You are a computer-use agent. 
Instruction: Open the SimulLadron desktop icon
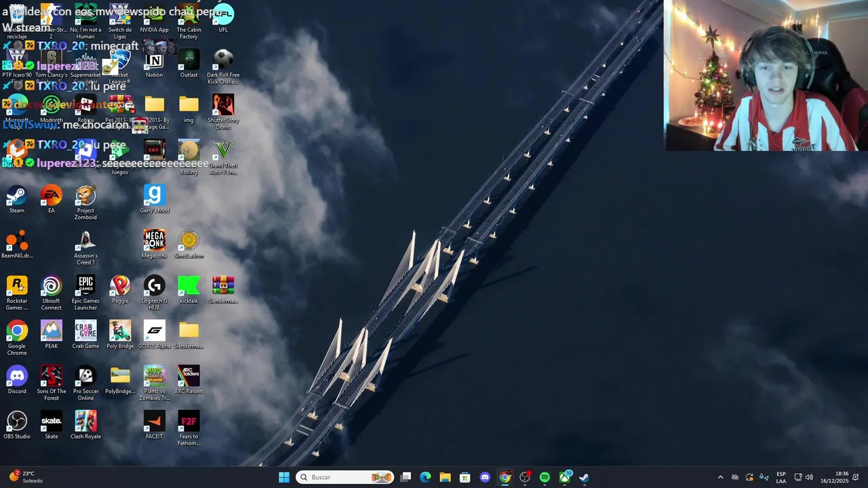pos(189,245)
